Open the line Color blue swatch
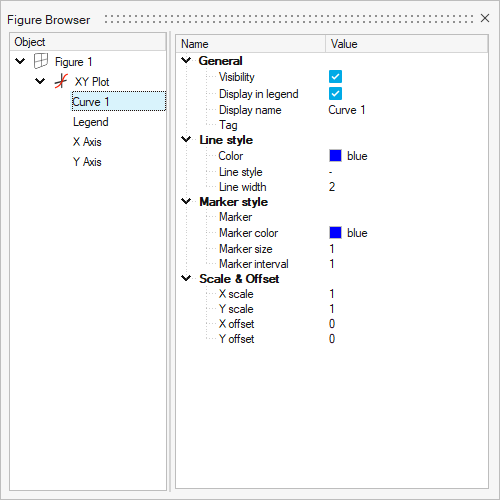Image resolution: width=500 pixels, height=500 pixels. tap(335, 156)
